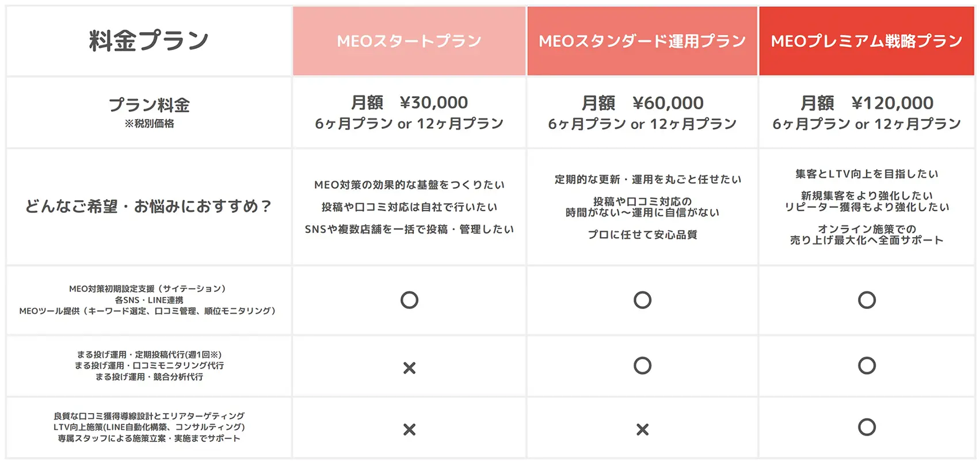Select the MEOスタンダード運用プラン header
Viewport: 980px width, 462px height.
pos(642,41)
